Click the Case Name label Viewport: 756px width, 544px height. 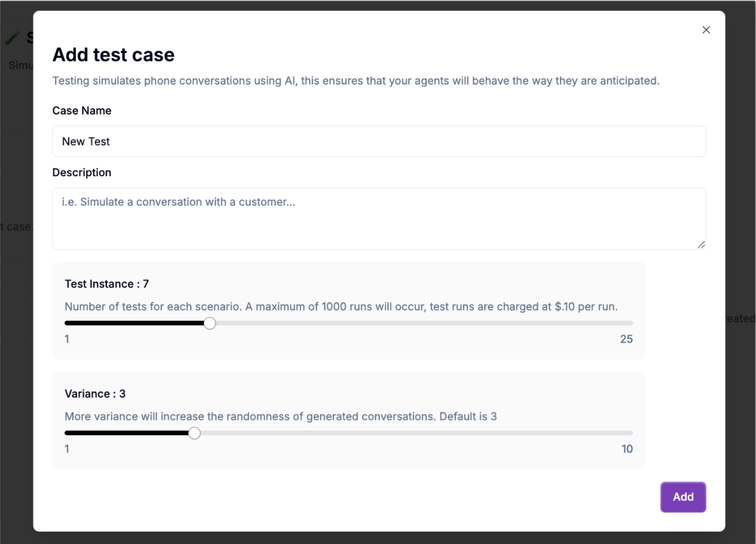(82, 110)
